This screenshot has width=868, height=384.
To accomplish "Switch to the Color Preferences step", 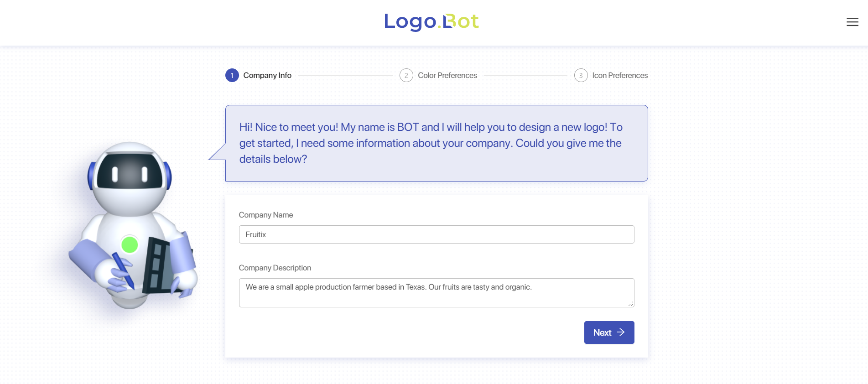I will pyautogui.click(x=447, y=75).
